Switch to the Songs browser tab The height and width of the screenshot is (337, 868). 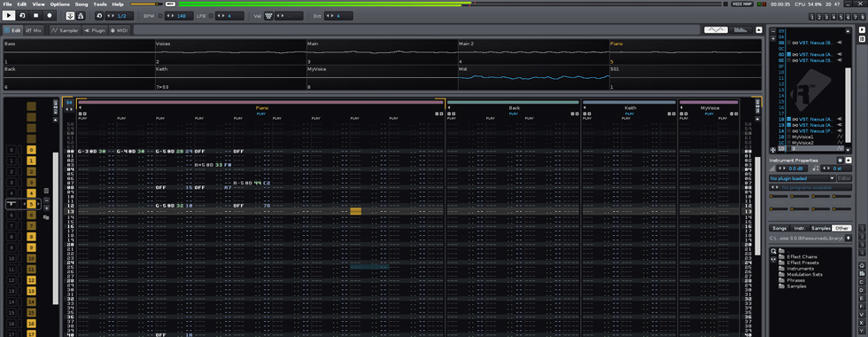(779, 228)
